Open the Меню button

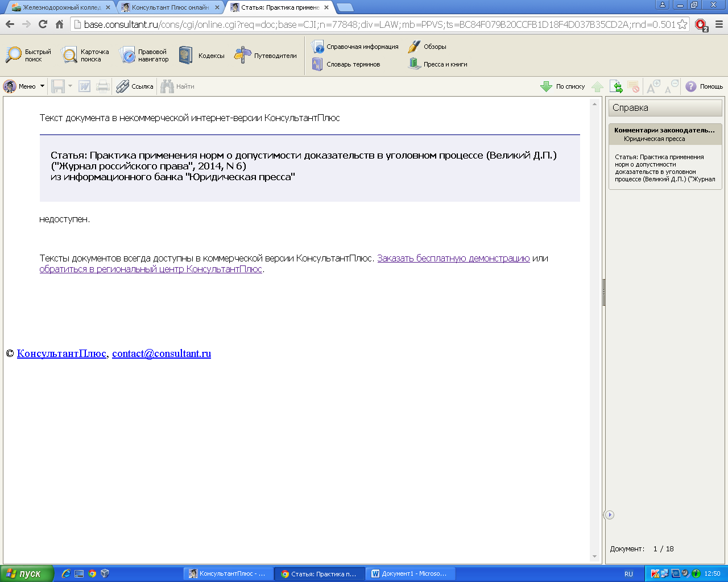[x=23, y=86]
